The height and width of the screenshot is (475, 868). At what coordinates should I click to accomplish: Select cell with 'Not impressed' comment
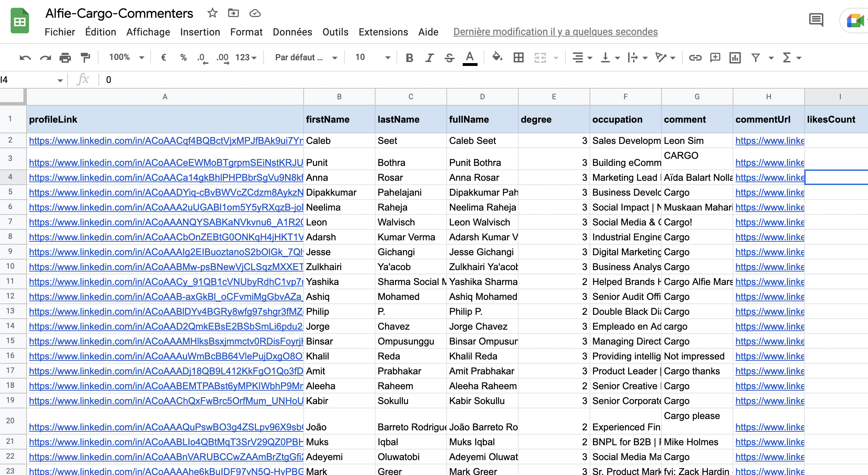pos(697,356)
